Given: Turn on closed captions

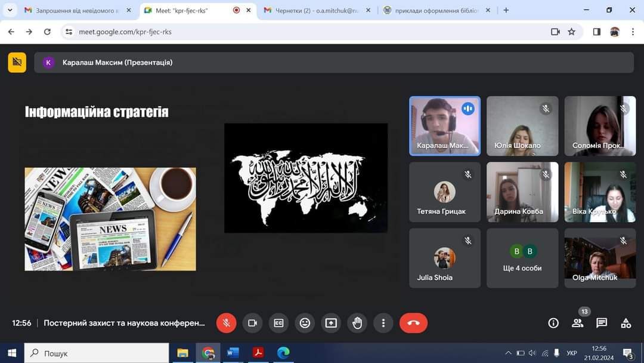Looking at the screenshot, I should coord(278,323).
